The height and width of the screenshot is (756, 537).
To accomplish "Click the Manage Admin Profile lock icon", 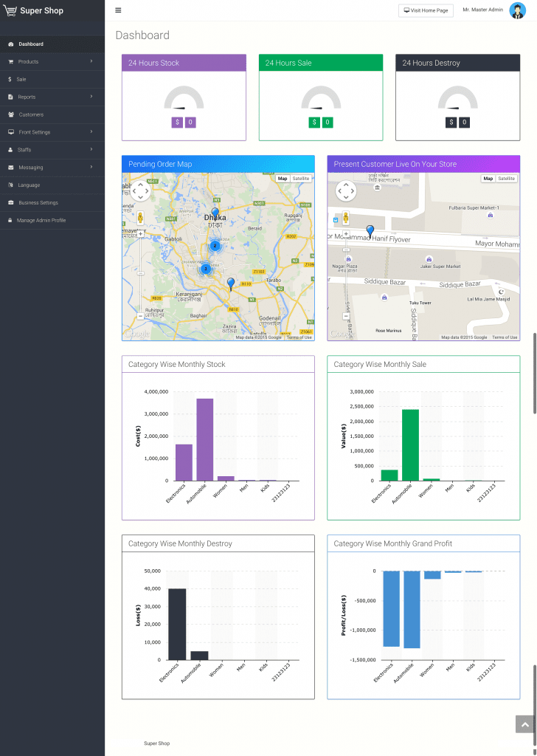I will click(10, 220).
